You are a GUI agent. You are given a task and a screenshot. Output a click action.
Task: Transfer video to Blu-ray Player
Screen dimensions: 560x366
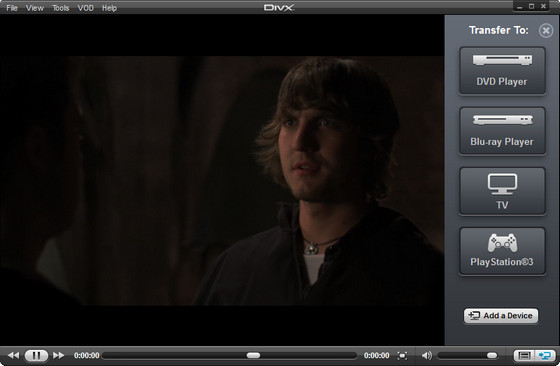pos(502,131)
